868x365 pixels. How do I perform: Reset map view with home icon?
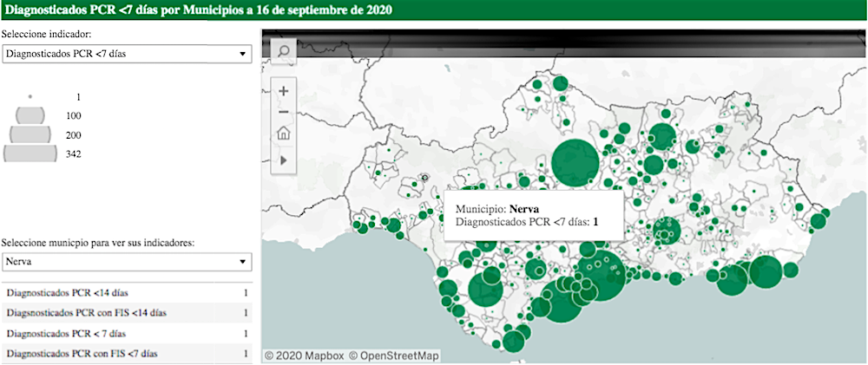284,134
